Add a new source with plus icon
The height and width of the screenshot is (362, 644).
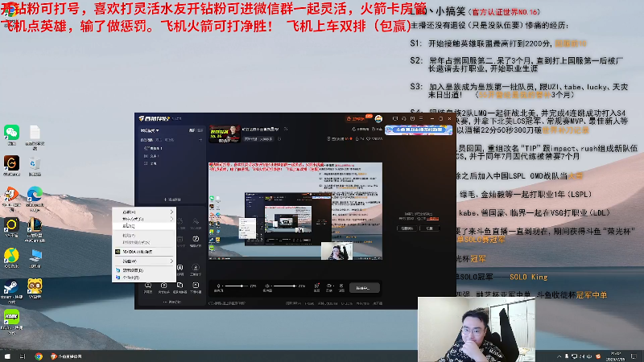coord(200,140)
